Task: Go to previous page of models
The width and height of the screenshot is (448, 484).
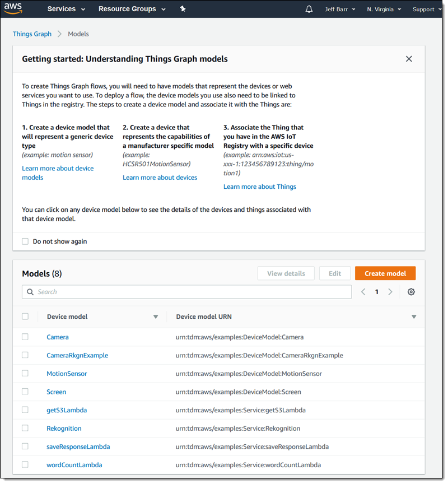Action: coord(363,292)
